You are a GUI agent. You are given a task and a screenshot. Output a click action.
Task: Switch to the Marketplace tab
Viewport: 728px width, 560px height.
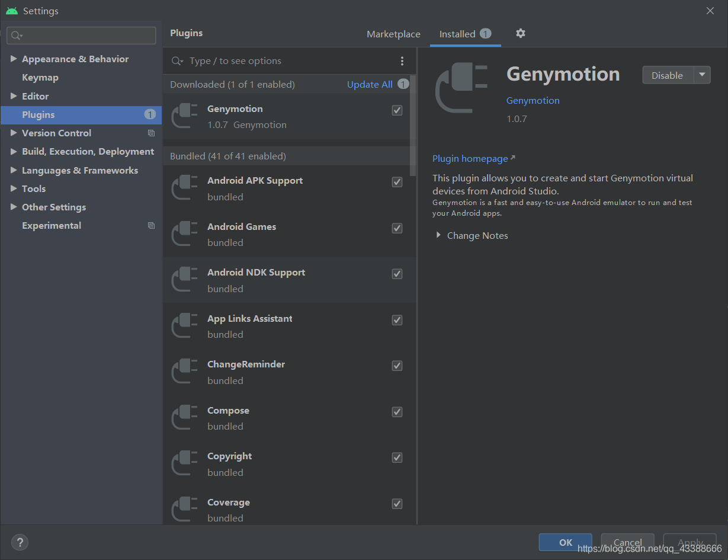[x=393, y=34]
